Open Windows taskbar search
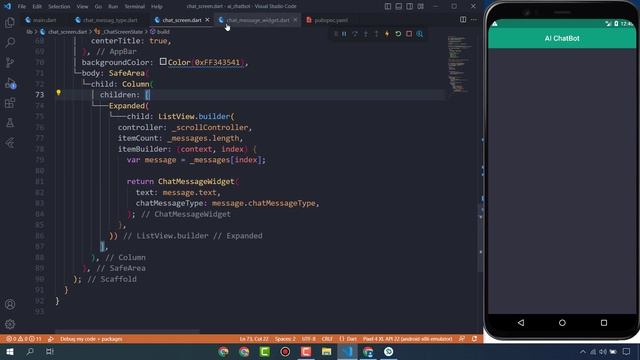The width and height of the screenshot is (640, 360). click(x=30, y=351)
